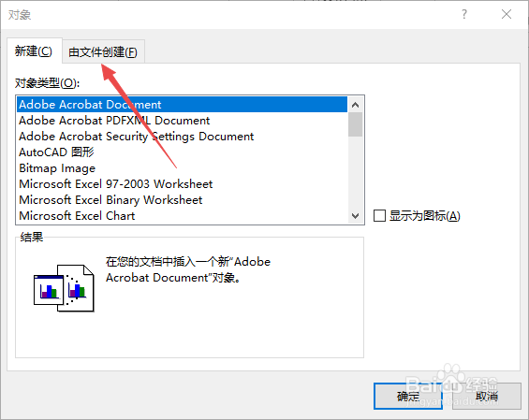
Task: Enable the 显示为图标(A) checkbox
Action: [379, 216]
